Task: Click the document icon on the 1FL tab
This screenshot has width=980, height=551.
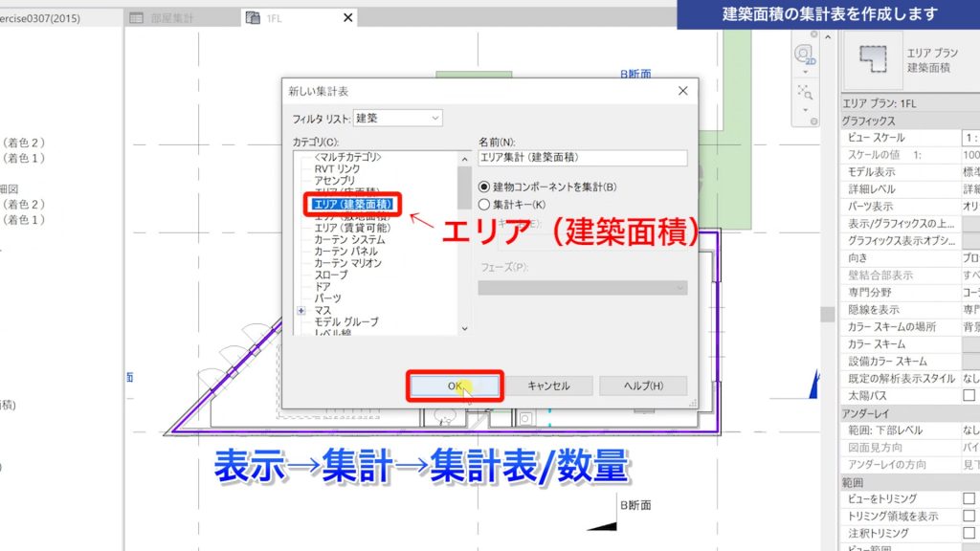Action: pyautogui.click(x=252, y=16)
